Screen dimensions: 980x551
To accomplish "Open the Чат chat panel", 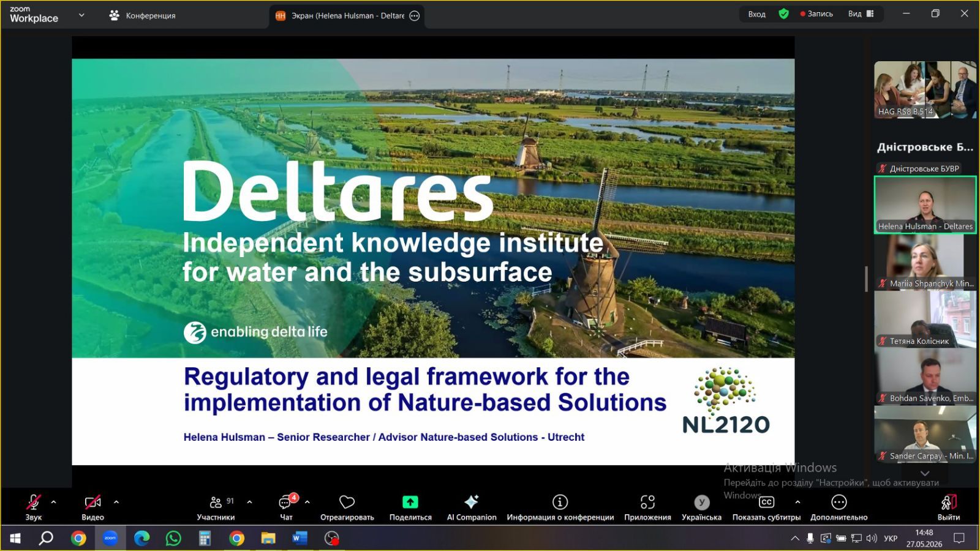I will coord(286,507).
